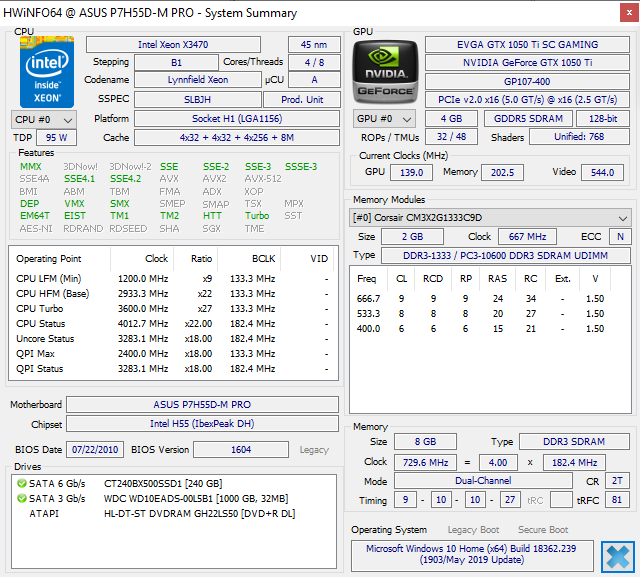This screenshot has width=640, height=577.
Task: Click the 128-bit bus width field
Action: click(603, 119)
